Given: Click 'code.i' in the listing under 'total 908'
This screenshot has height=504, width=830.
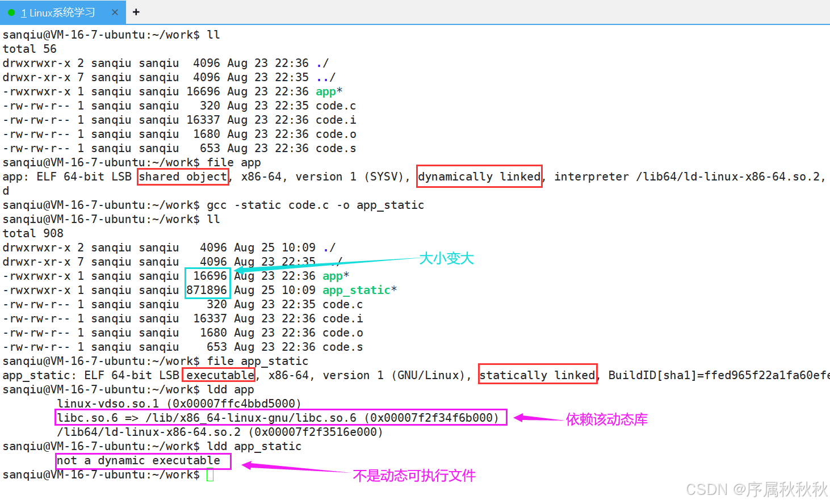Looking at the screenshot, I should 343,318.
